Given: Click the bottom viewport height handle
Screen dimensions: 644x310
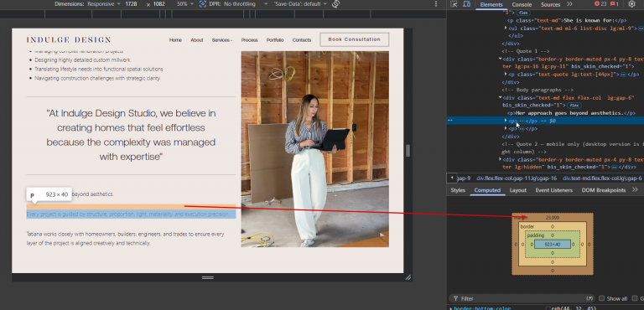Looking at the screenshot, I should tap(207, 277).
